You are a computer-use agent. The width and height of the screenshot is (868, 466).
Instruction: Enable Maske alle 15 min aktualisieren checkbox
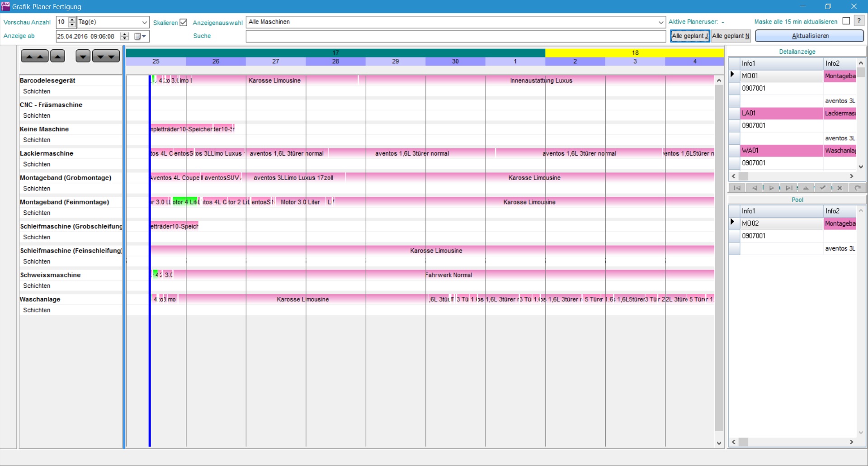(846, 21)
